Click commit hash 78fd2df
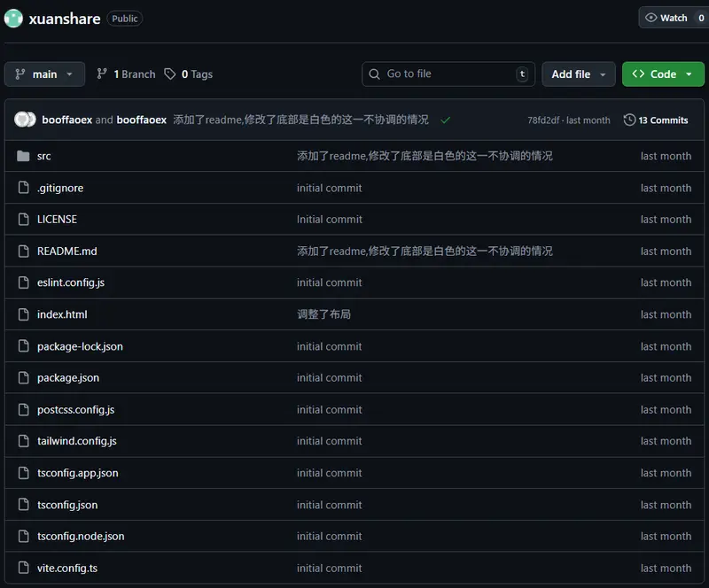Viewport: 709px width, 588px height. pos(542,120)
